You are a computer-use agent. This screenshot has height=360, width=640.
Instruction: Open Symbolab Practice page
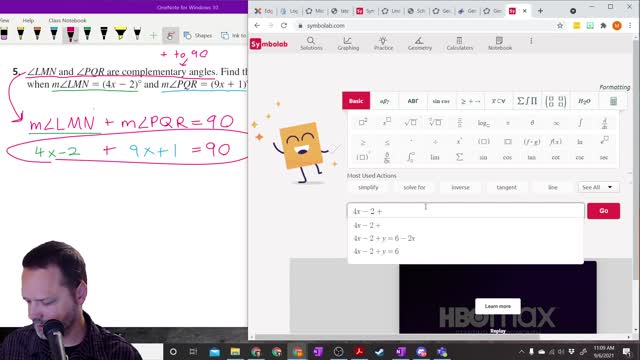[383, 43]
